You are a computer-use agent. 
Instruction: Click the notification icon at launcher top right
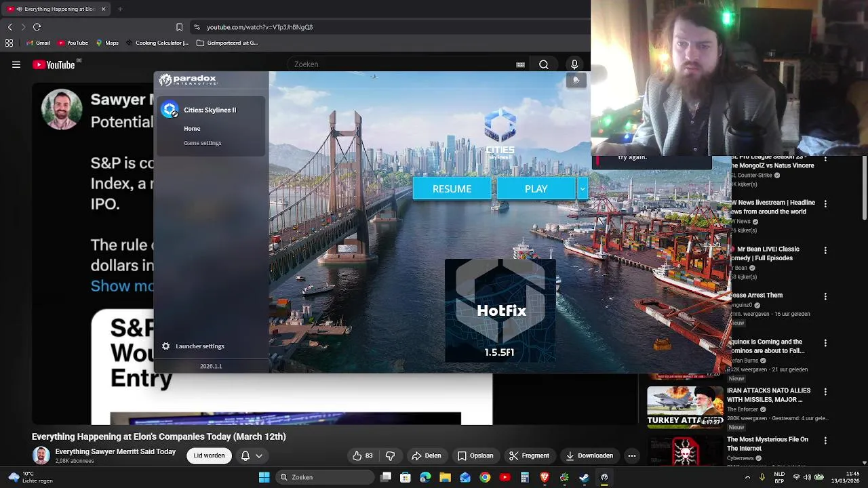576,80
